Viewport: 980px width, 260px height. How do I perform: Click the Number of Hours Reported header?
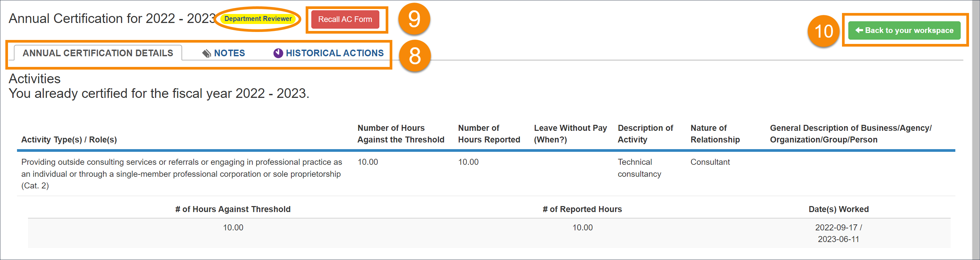pos(488,134)
